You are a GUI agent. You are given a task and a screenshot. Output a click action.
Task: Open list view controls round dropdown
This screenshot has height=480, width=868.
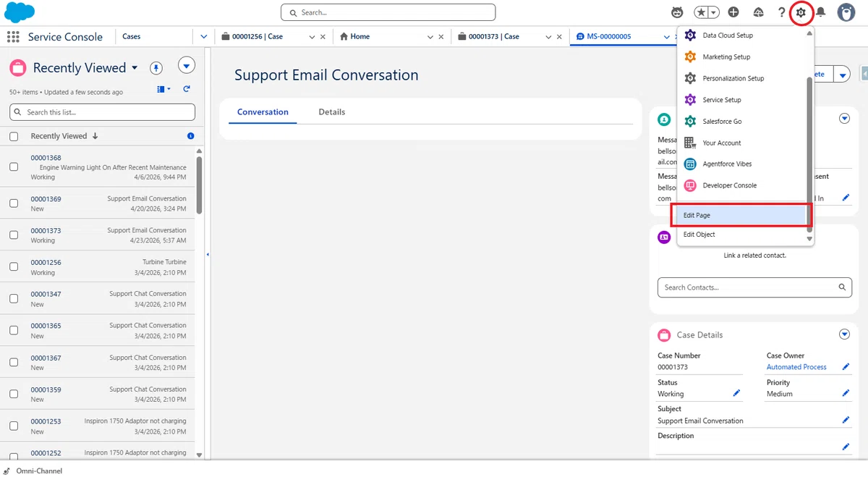[x=187, y=66]
